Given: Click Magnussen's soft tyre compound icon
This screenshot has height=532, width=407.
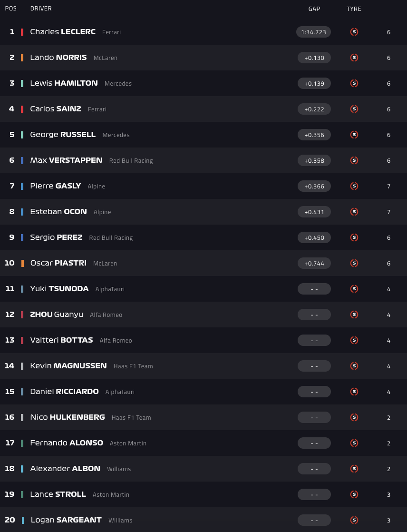Looking at the screenshot, I should pyautogui.click(x=354, y=366).
